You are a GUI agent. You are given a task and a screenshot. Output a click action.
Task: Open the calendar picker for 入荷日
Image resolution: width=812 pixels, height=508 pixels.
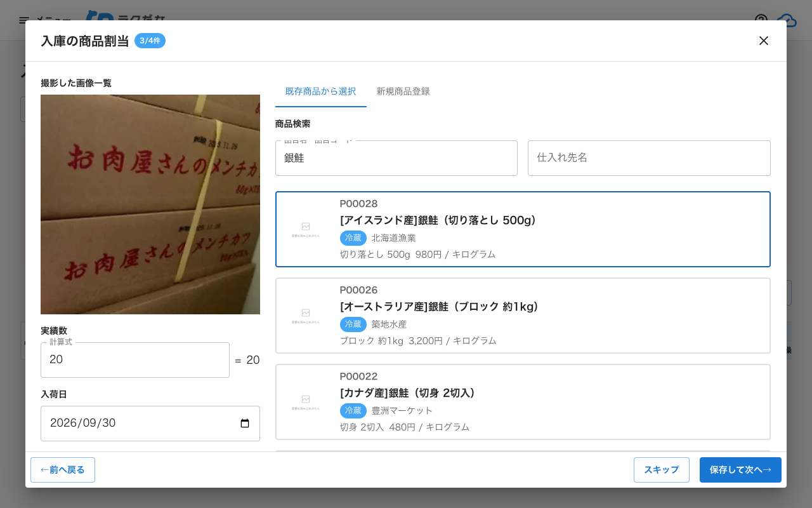click(x=245, y=424)
